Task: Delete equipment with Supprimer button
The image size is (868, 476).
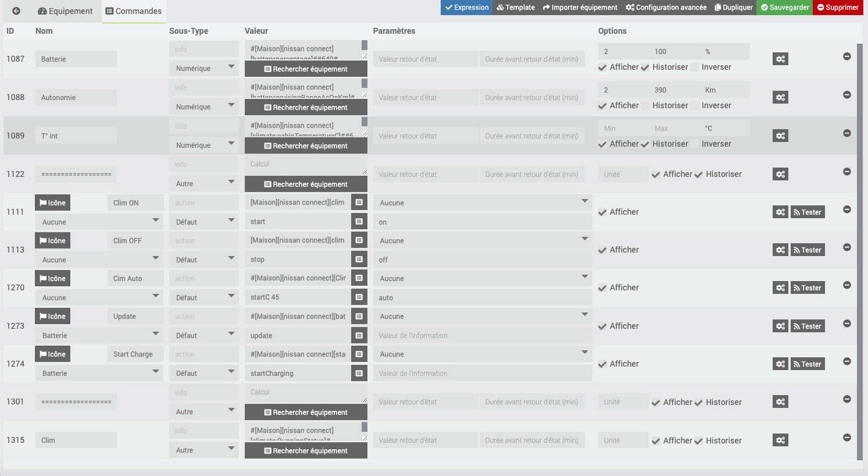Action: coord(838,8)
